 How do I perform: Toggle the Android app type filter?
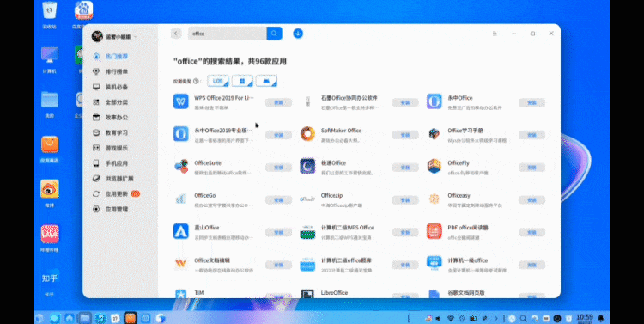[266, 81]
